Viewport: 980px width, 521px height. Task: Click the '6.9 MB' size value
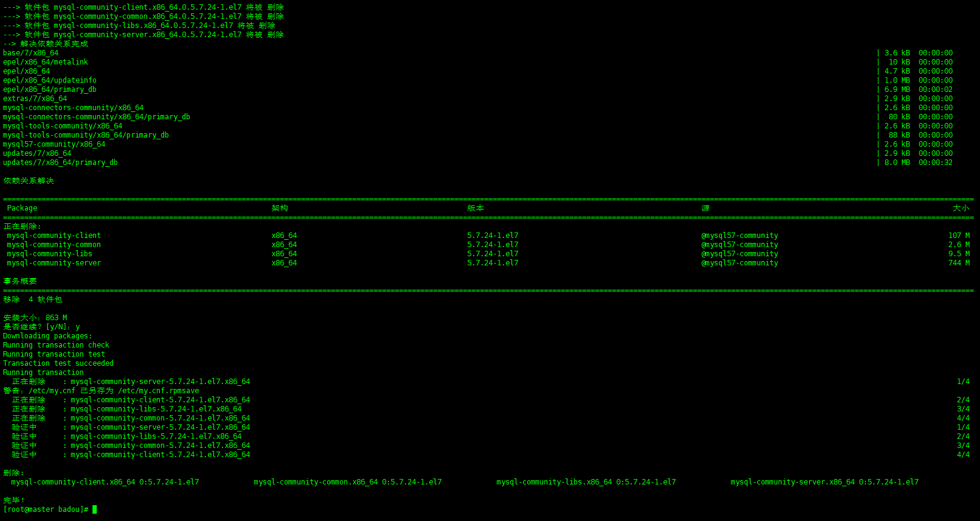click(897, 89)
